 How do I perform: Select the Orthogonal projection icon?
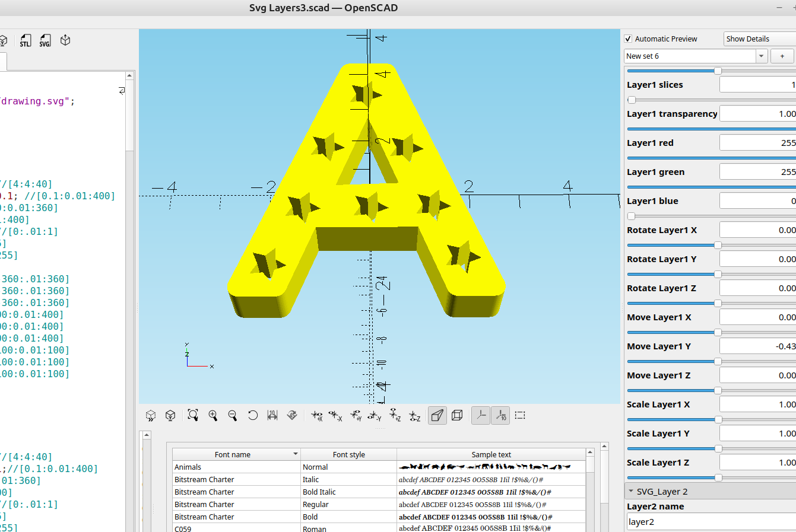457,415
